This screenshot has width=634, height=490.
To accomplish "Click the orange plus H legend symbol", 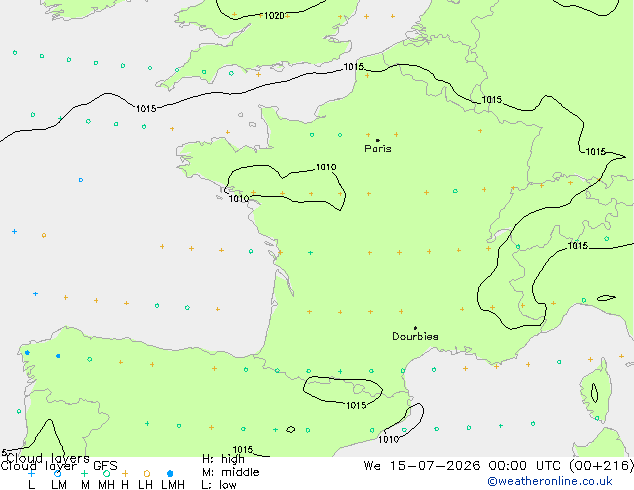I will (x=125, y=473).
